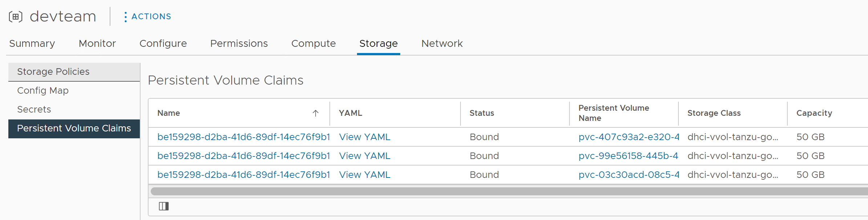Image resolution: width=868 pixels, height=220 pixels.
Task: Click View YAML in first row
Action: coord(365,137)
